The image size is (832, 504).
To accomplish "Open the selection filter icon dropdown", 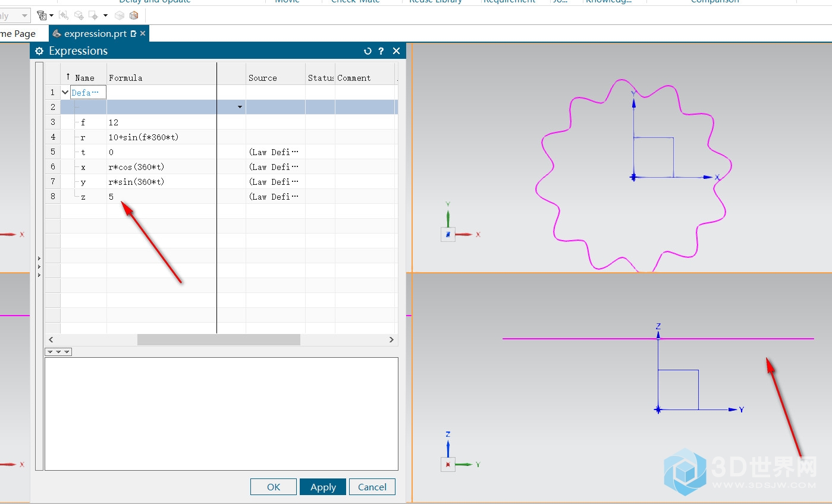I will pos(42,15).
